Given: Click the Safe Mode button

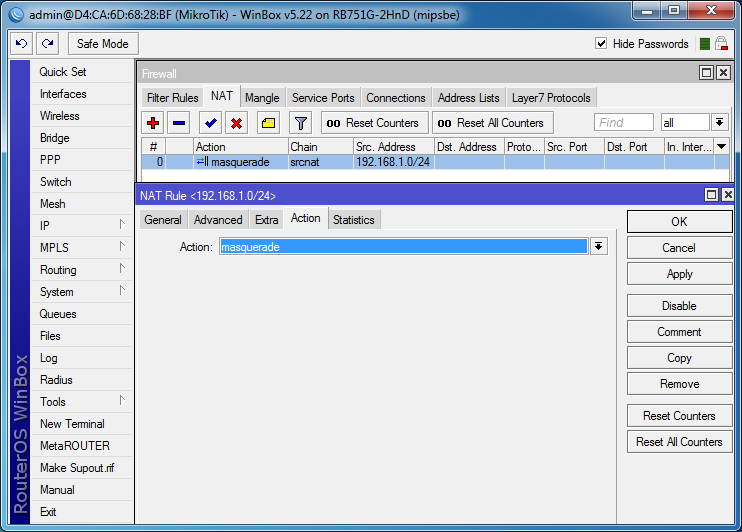Looking at the screenshot, I should coord(103,44).
